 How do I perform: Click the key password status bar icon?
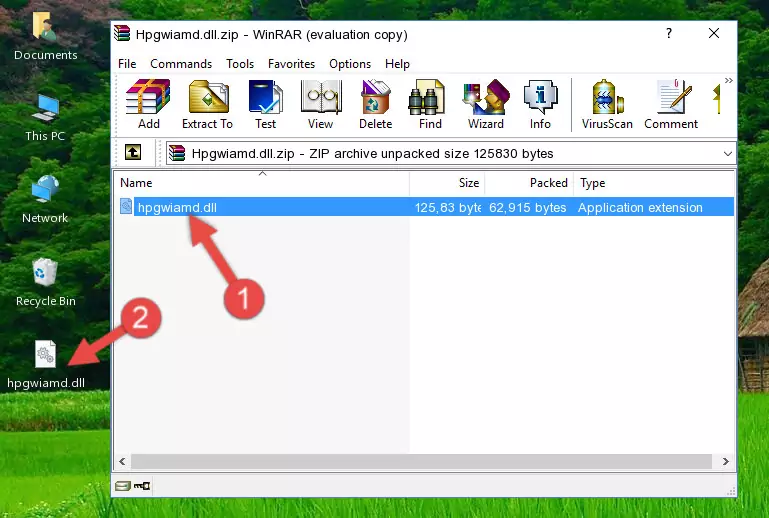pos(142,486)
